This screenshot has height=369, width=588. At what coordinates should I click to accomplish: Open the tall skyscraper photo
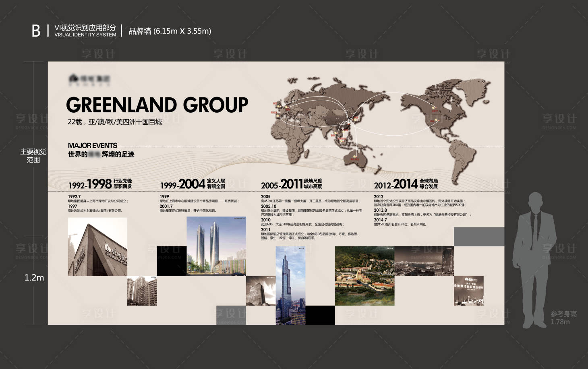point(291,285)
